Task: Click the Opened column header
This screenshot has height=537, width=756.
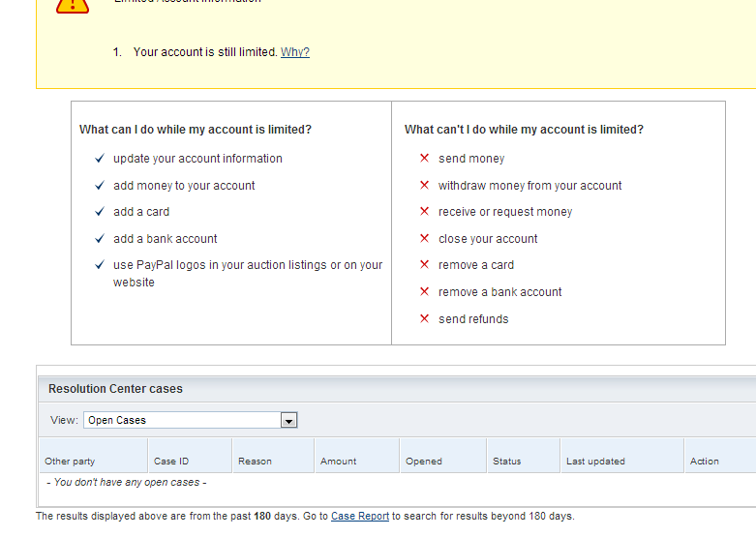Action: [x=424, y=462]
